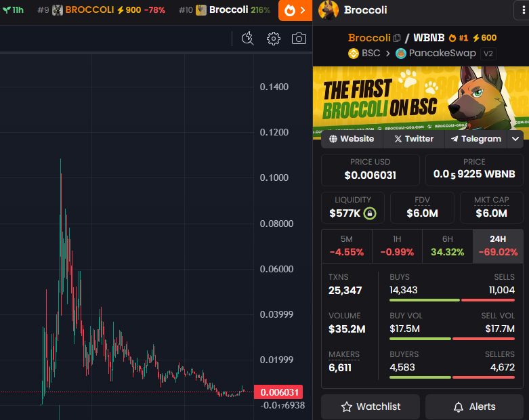Viewport: 529px width, 420px height.
Task: Click the #1 trending flame badge
Action: 459,38
